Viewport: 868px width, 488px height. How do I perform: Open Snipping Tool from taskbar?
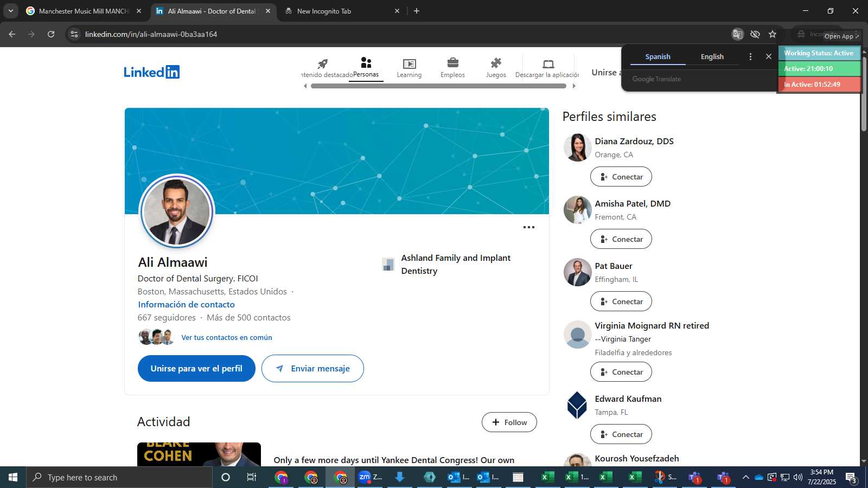point(665,477)
